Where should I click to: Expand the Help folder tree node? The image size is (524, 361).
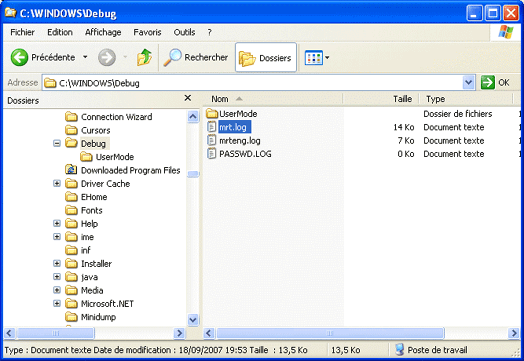(57, 223)
